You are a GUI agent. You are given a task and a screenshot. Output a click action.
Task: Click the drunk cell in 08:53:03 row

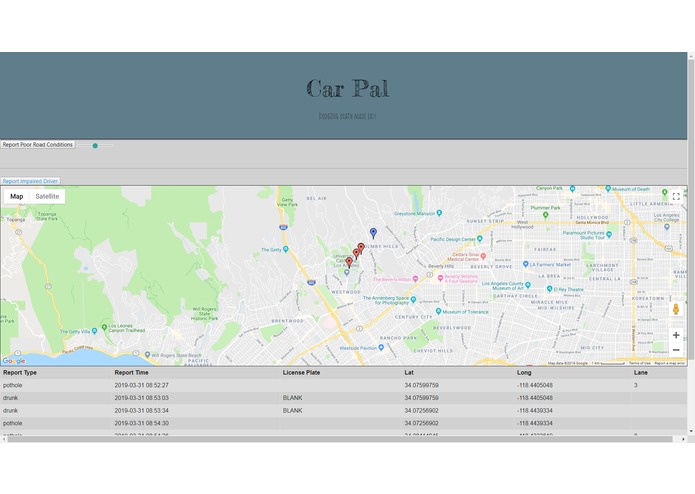pos(11,398)
